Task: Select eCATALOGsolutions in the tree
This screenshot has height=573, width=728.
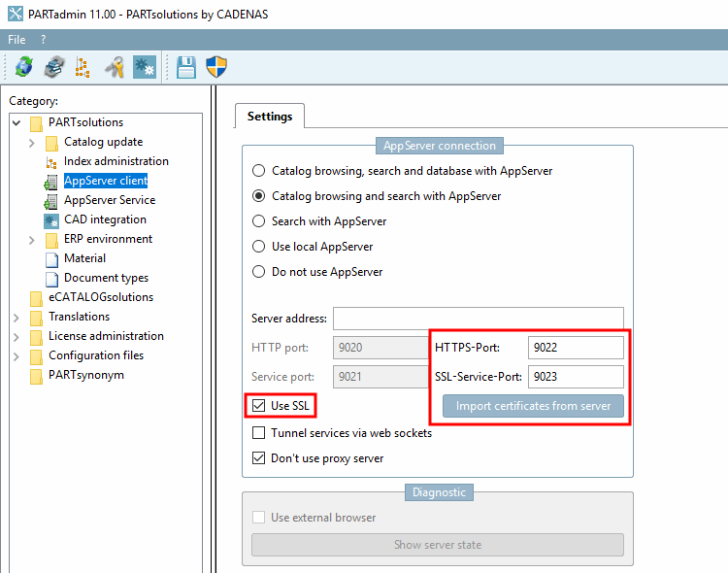Action: tap(101, 297)
